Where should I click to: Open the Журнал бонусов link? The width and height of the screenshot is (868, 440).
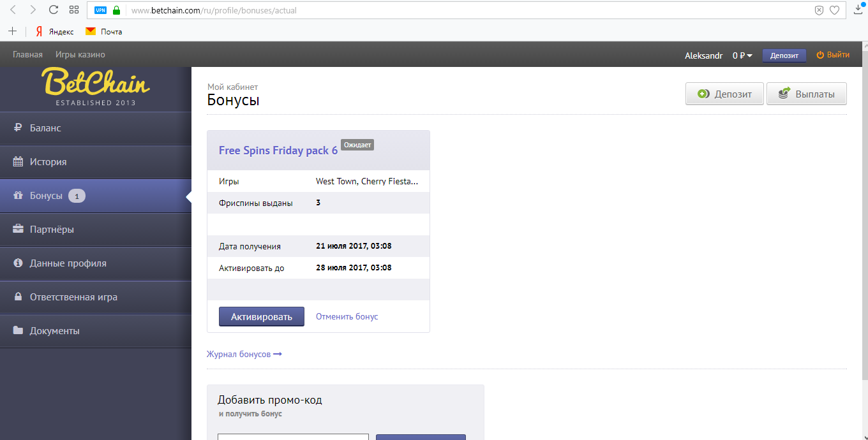pos(244,354)
